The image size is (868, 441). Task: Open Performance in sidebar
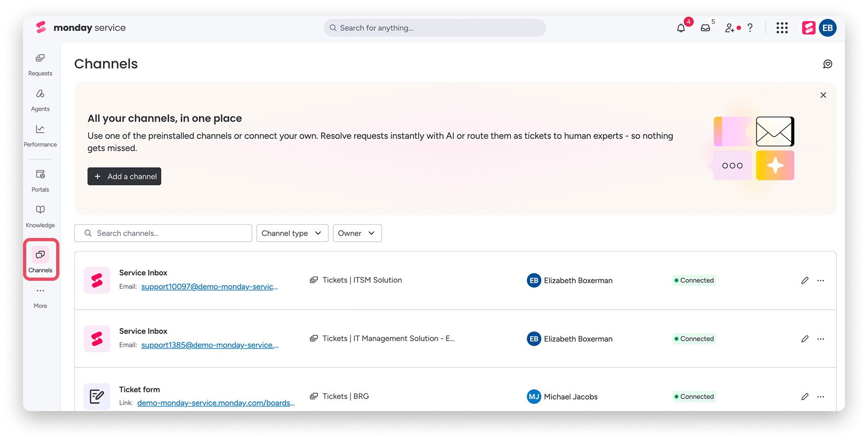click(x=41, y=136)
